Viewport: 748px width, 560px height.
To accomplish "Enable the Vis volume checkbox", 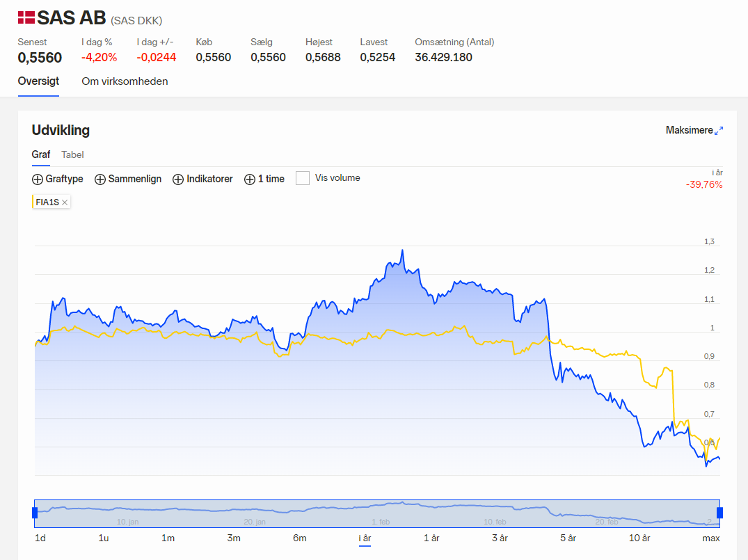I will [x=303, y=178].
